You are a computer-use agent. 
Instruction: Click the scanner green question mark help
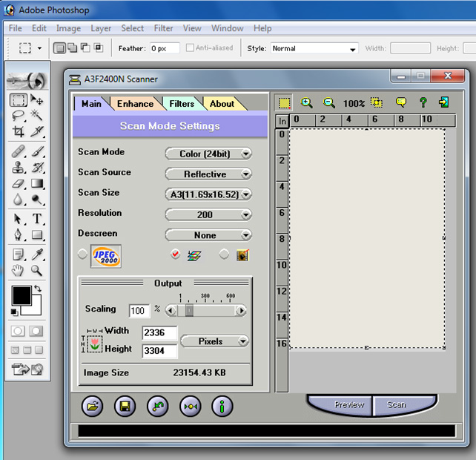[x=423, y=102]
